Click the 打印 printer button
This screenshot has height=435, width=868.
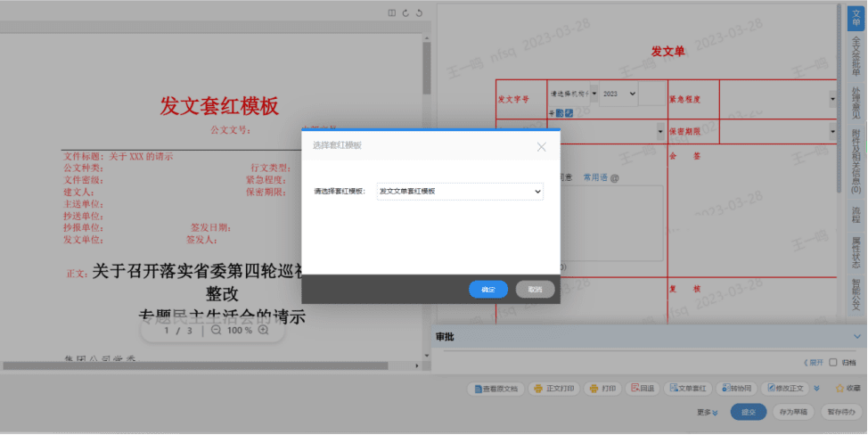click(602, 389)
